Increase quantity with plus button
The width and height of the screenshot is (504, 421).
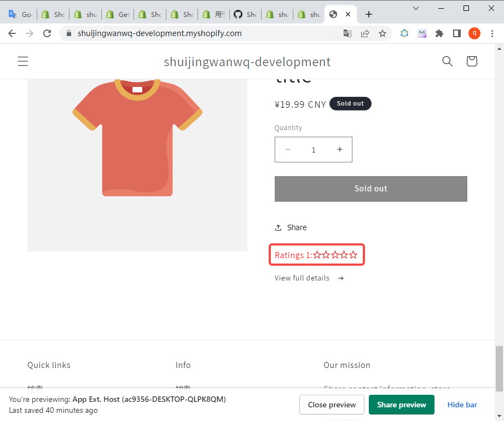[x=339, y=149]
